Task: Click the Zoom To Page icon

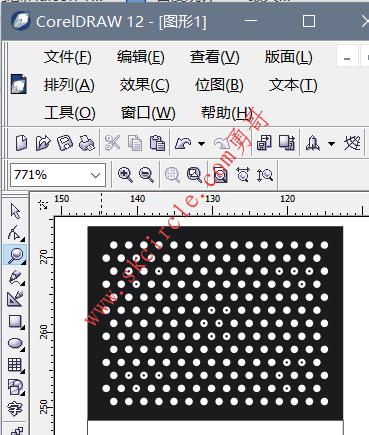Action: pyautogui.click(x=220, y=175)
